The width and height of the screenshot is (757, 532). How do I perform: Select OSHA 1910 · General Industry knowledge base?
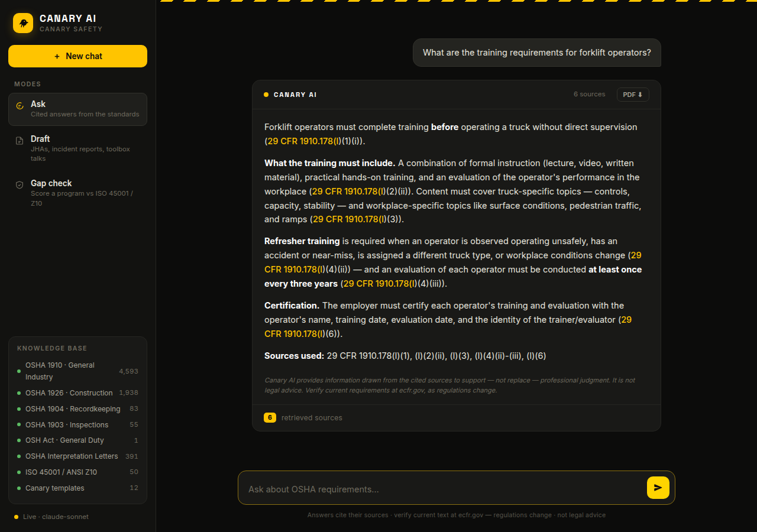pyautogui.click(x=77, y=371)
